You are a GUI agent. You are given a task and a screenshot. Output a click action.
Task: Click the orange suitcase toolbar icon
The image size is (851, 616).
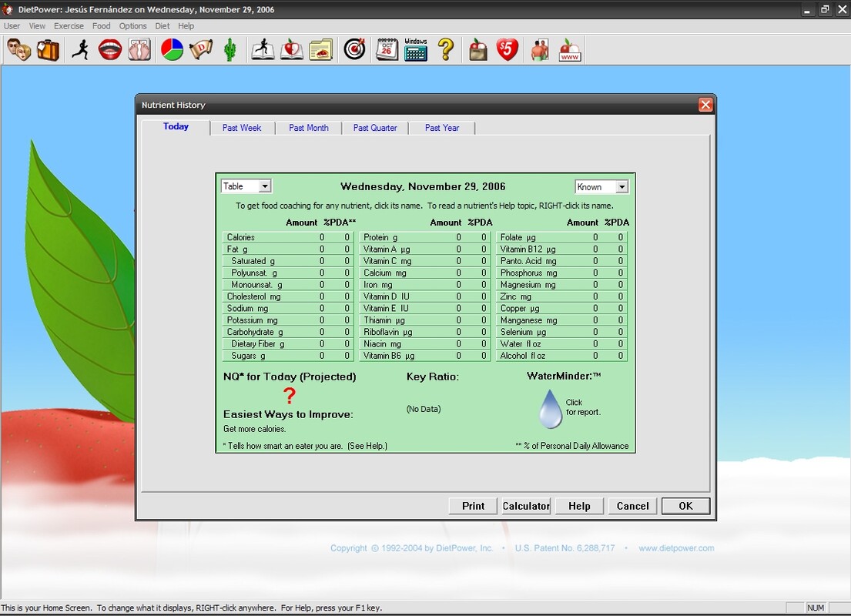(49, 49)
